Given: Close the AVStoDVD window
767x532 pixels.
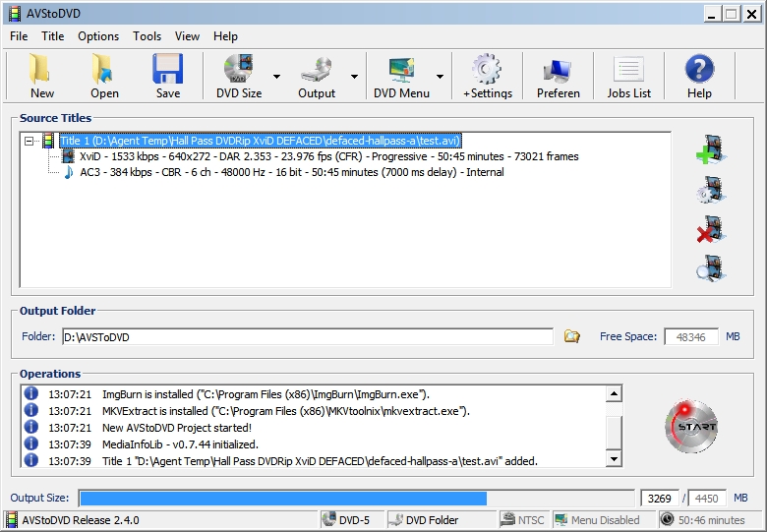Looking at the screenshot, I should [x=752, y=14].
